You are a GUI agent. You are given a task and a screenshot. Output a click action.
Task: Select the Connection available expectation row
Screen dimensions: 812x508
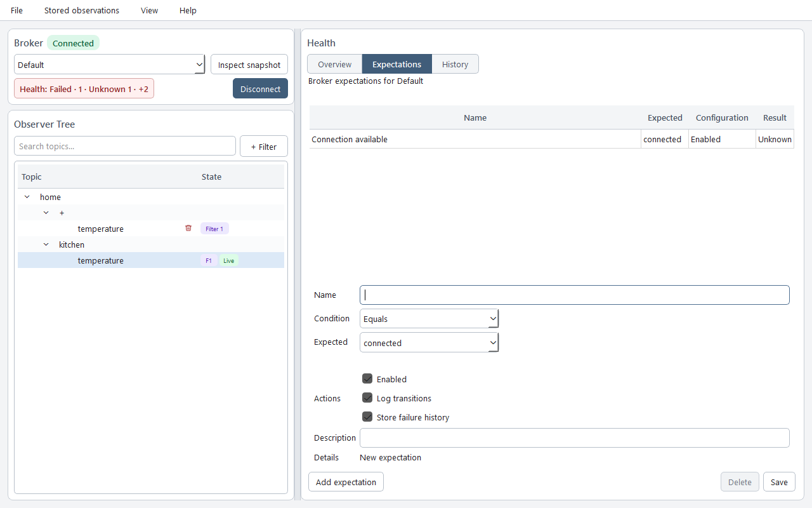[x=552, y=139]
